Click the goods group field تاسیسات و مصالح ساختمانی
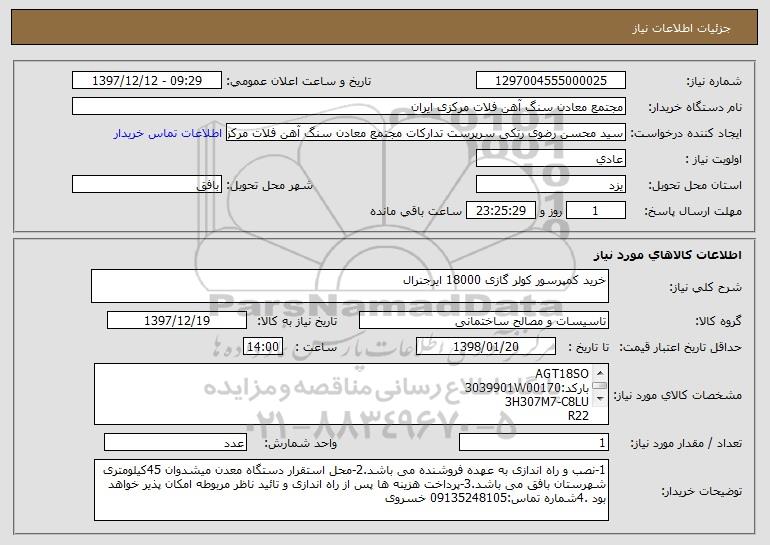Viewport: 770px width, 545px height. [484, 321]
